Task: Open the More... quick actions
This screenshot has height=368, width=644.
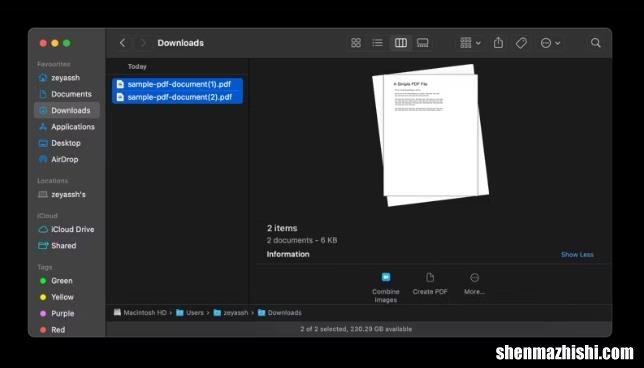Action: 474,284
